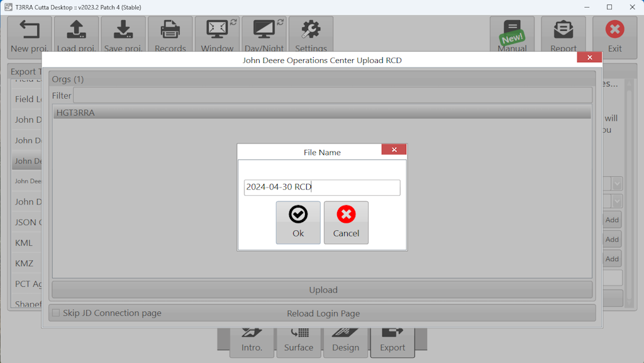Go to the Intro. tab

(x=252, y=342)
